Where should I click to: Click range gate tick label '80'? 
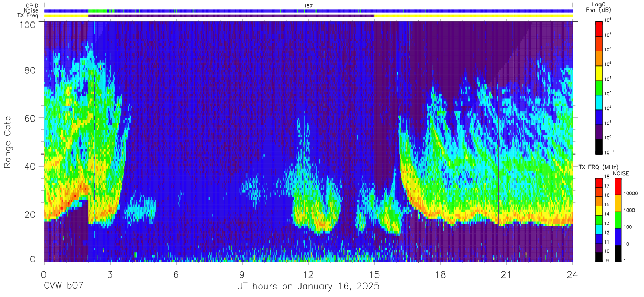(31, 70)
